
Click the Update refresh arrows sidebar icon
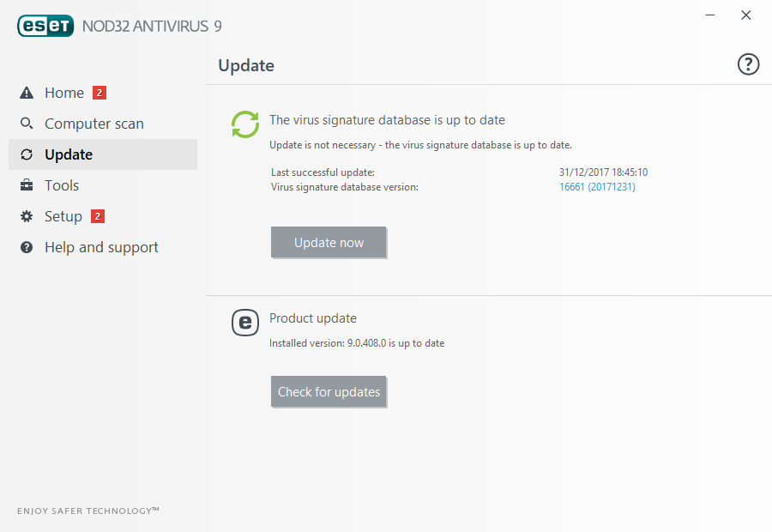pos(27,154)
